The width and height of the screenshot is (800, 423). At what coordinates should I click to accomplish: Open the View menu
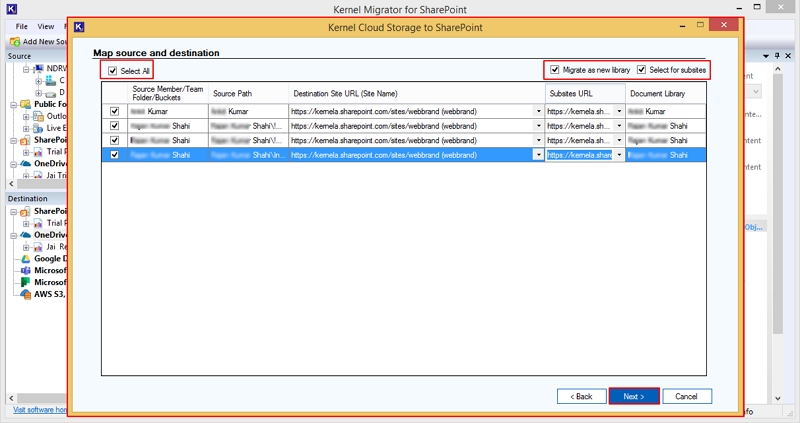45,27
